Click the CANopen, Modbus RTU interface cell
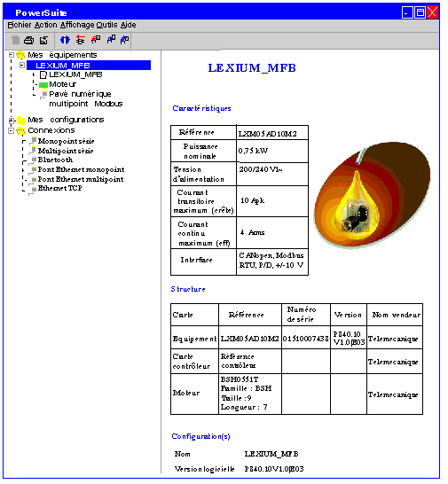Screen dimensions: 448x484 (x=271, y=261)
